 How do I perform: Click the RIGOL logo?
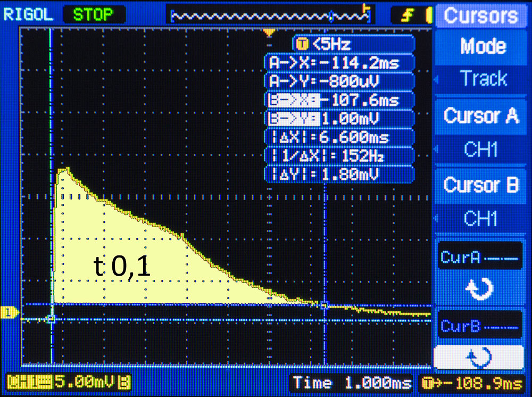tap(28, 14)
